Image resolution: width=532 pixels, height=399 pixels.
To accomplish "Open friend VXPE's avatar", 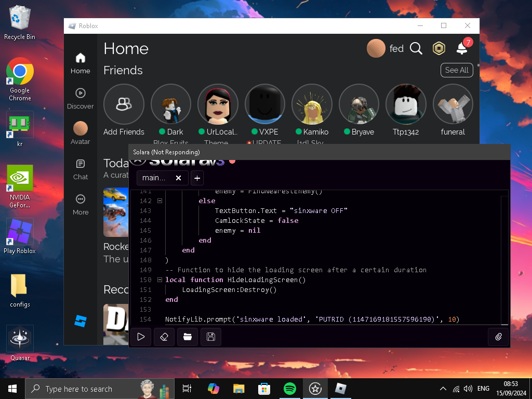I will (x=264, y=104).
